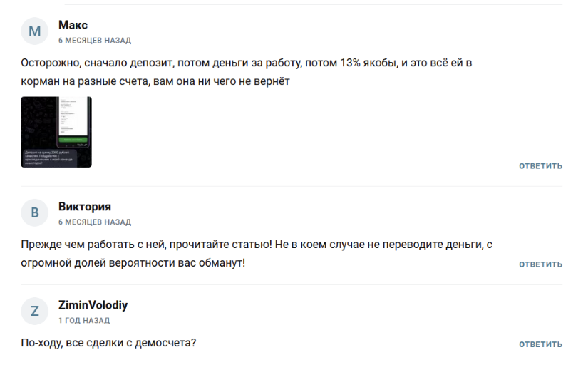Click the comment text 'По-ходу, все сделки с демосчета?'
Image resolution: width=588 pixels, height=365 pixels.
[x=108, y=343]
